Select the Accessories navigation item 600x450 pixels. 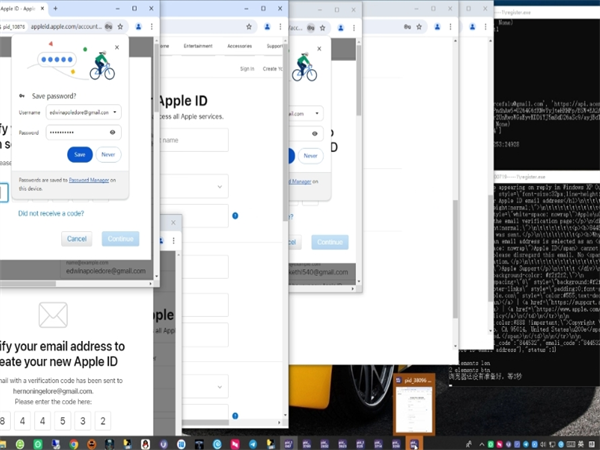pos(239,46)
